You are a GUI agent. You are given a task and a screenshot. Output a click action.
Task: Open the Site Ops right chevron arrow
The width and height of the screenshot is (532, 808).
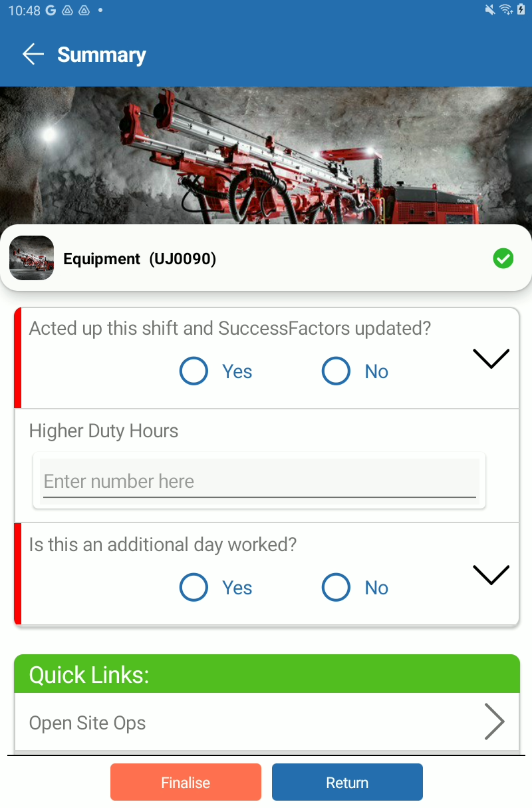click(494, 721)
